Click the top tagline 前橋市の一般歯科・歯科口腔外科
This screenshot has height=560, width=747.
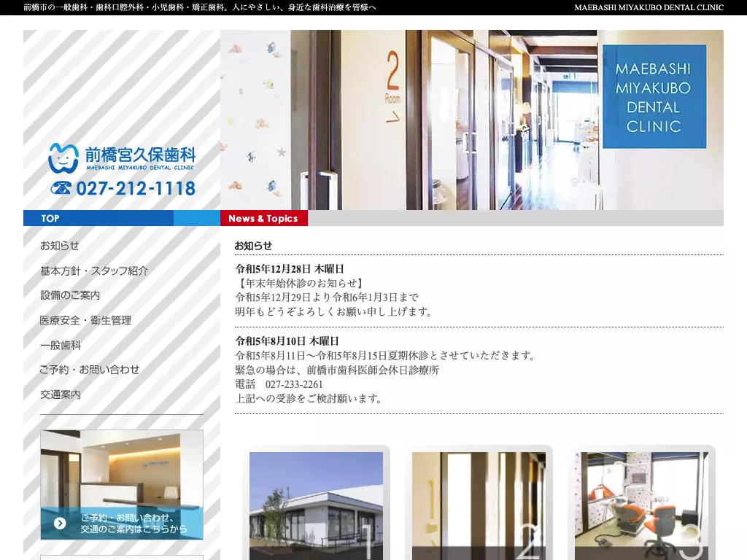(x=200, y=7)
